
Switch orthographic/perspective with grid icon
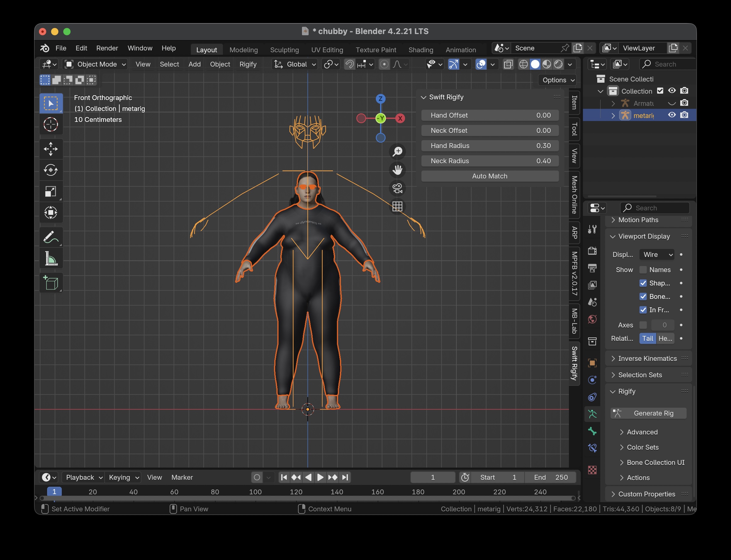click(x=397, y=207)
